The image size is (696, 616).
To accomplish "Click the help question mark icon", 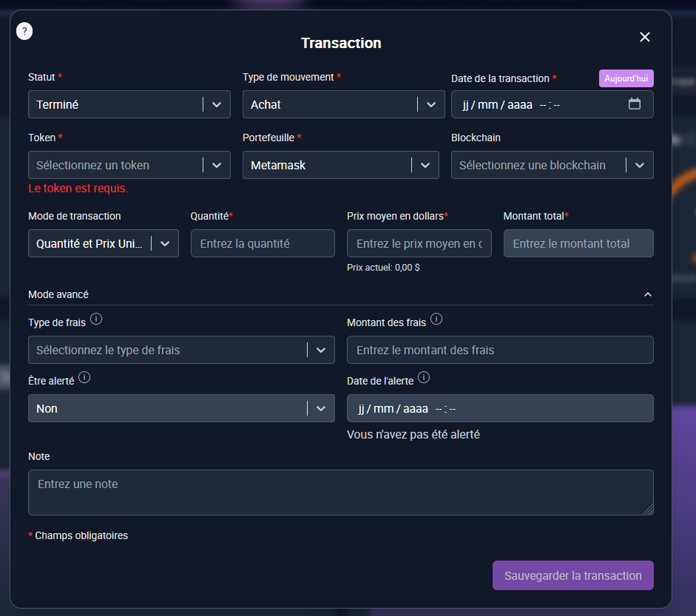I will click(x=24, y=31).
